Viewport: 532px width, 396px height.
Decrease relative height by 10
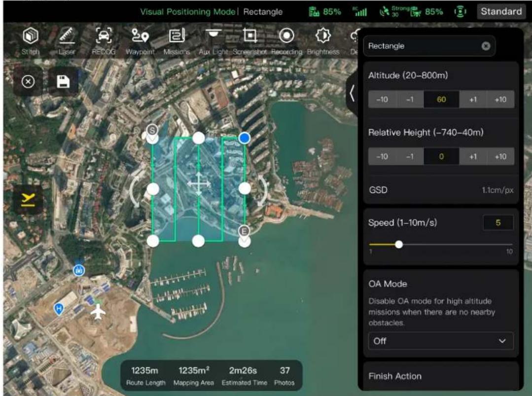coord(382,156)
